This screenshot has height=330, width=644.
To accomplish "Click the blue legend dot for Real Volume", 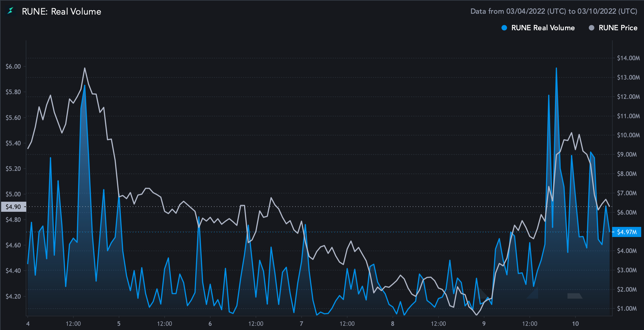I will [x=504, y=28].
